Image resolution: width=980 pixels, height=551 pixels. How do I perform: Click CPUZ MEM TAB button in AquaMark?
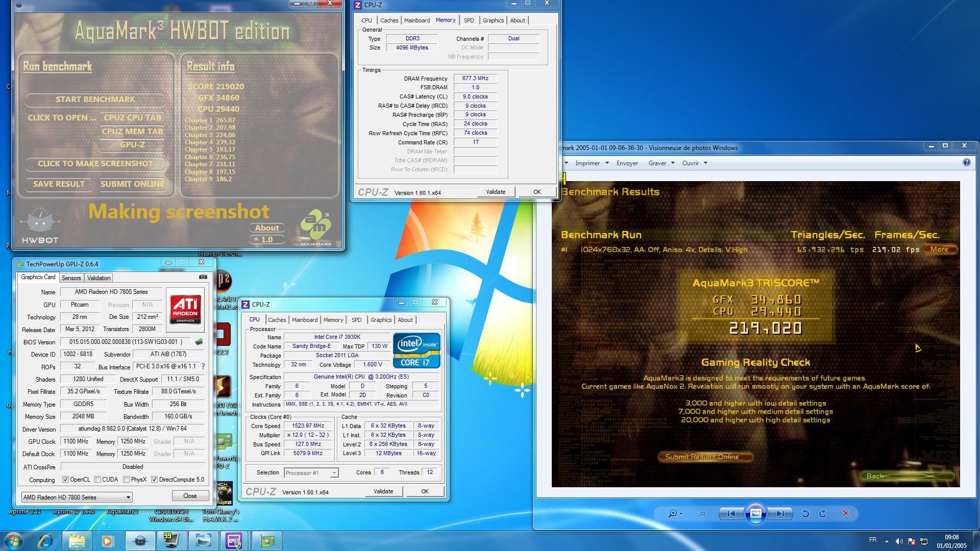coord(132,132)
